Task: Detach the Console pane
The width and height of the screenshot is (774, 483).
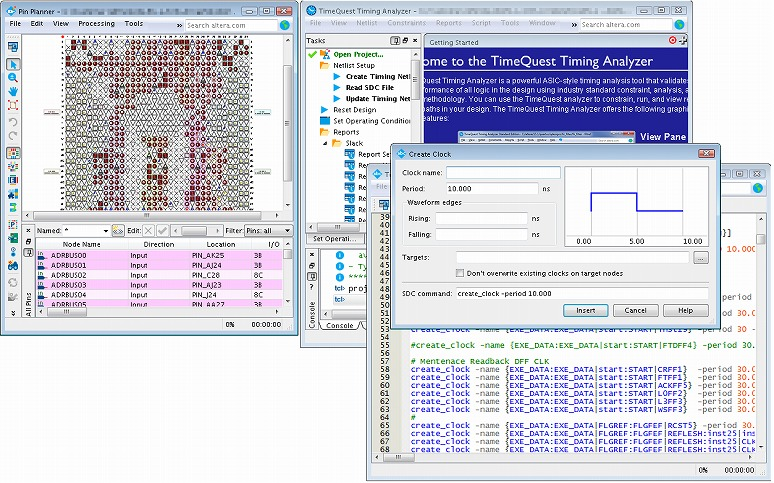Action: coord(312,265)
